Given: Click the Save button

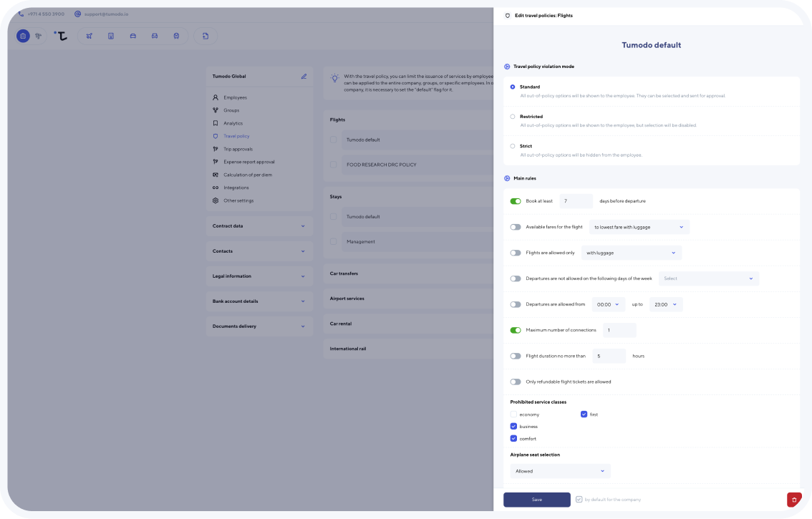Looking at the screenshot, I should click(x=537, y=500).
